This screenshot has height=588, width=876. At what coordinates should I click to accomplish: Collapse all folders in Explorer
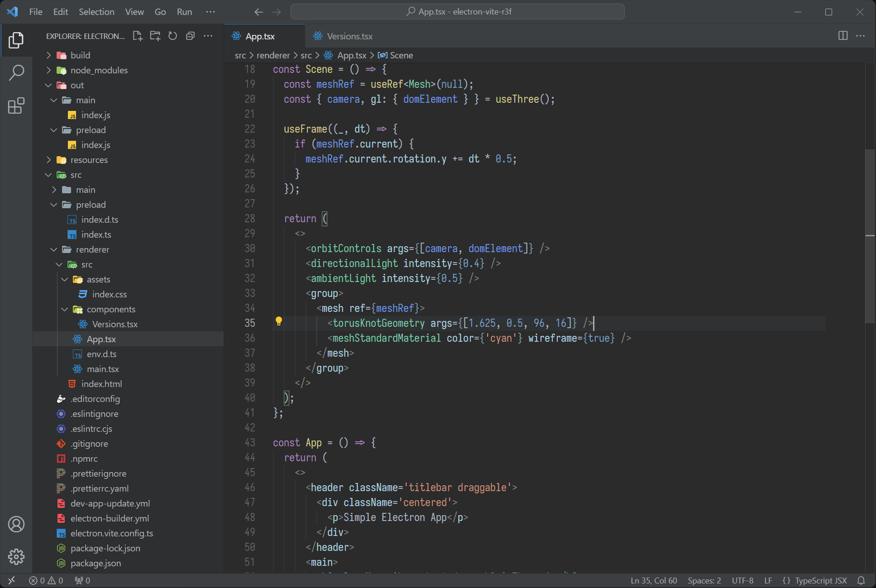[x=190, y=36]
